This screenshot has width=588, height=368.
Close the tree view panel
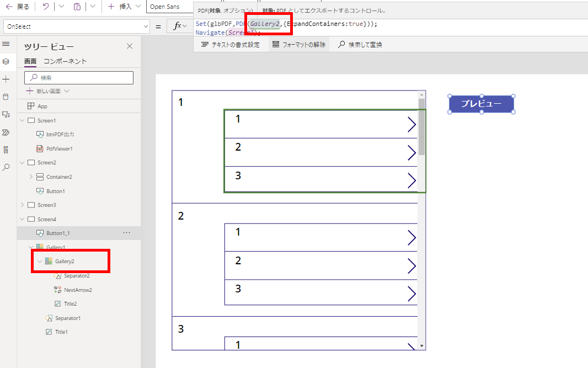pyautogui.click(x=130, y=46)
